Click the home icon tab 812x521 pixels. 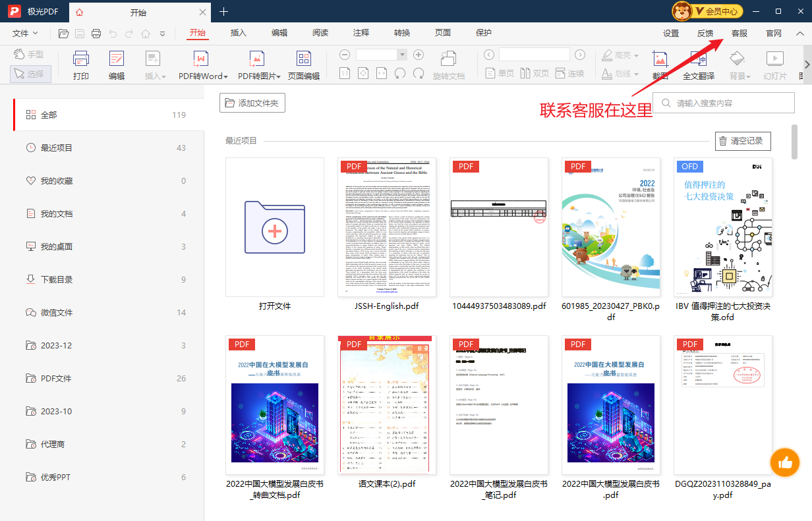80,12
